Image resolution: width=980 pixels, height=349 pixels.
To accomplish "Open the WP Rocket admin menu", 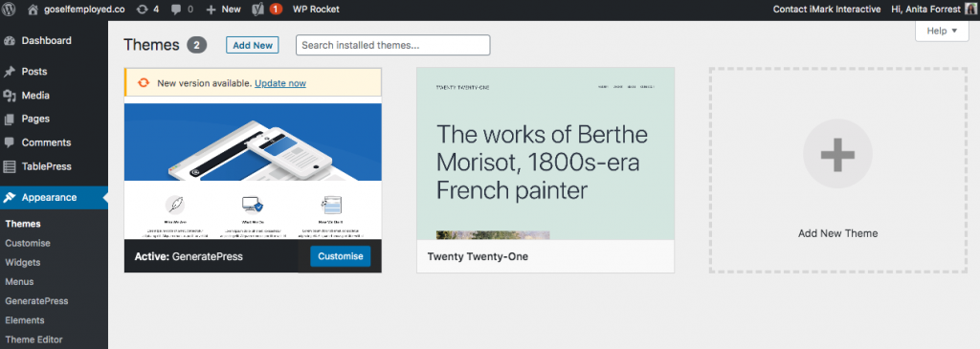I will (x=316, y=10).
